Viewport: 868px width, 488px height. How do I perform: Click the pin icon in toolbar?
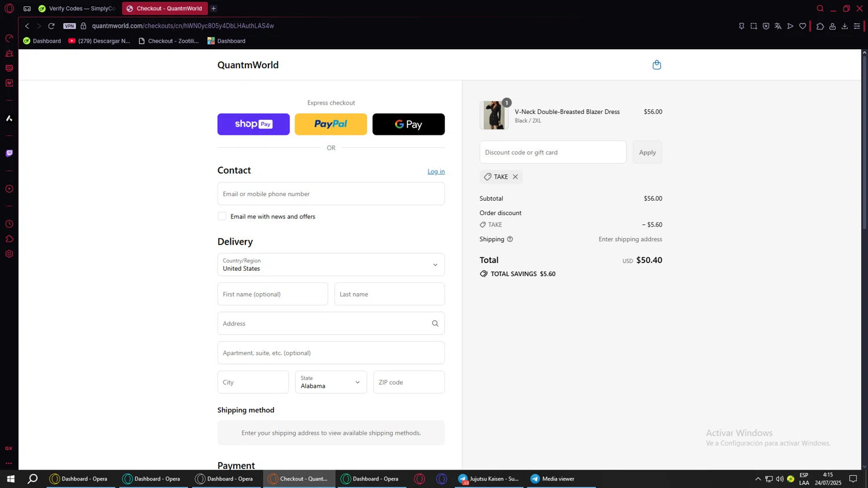(741, 26)
